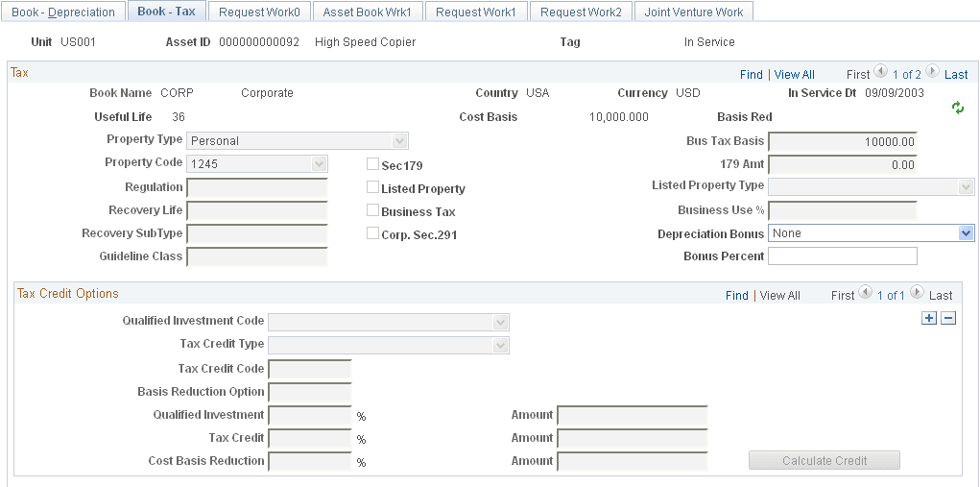Click the Cost Basis Reduction percent field
980x487 pixels.
[x=310, y=461]
